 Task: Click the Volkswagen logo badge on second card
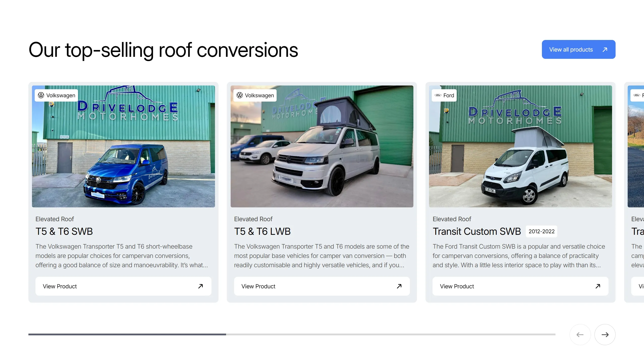point(255,96)
